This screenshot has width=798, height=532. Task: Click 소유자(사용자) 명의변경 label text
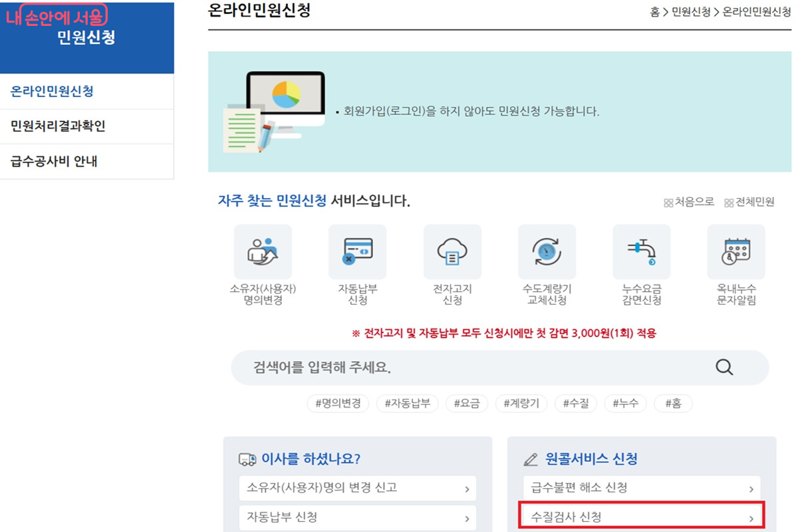pyautogui.click(x=263, y=295)
